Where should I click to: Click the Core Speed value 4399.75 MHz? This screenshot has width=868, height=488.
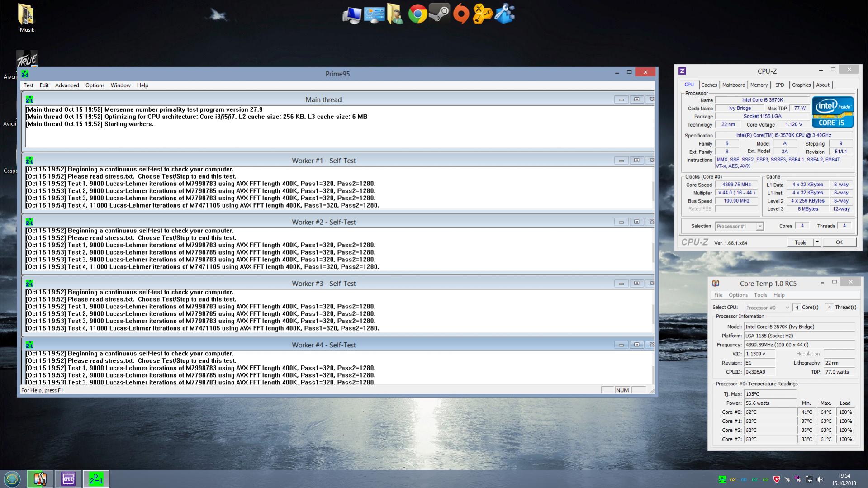(x=736, y=185)
